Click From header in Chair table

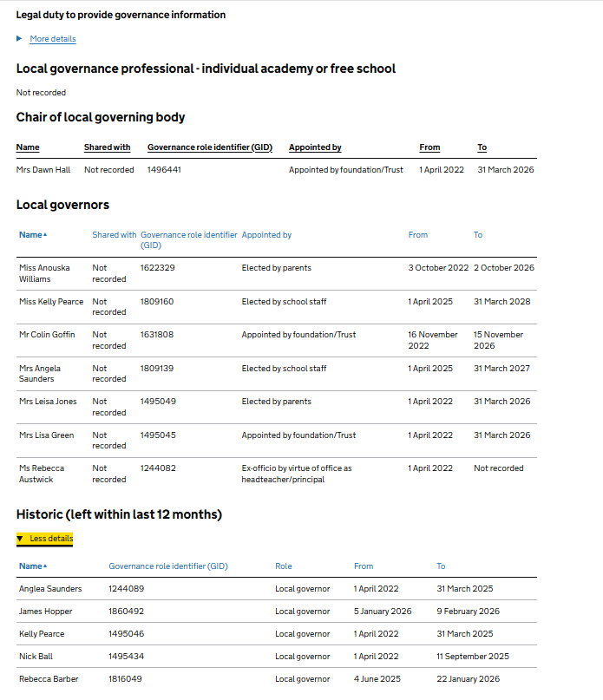[429, 147]
